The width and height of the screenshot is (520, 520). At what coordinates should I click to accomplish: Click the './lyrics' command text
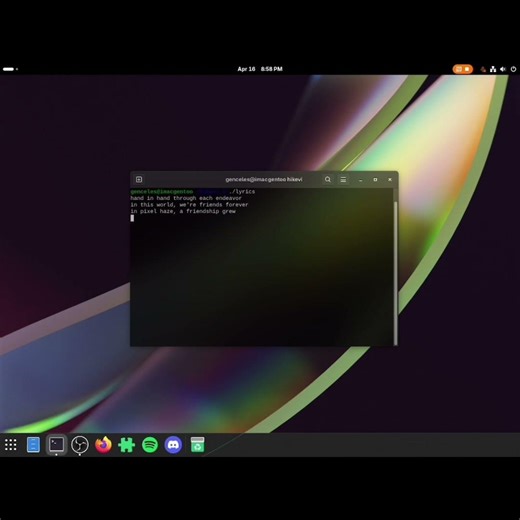pos(242,191)
